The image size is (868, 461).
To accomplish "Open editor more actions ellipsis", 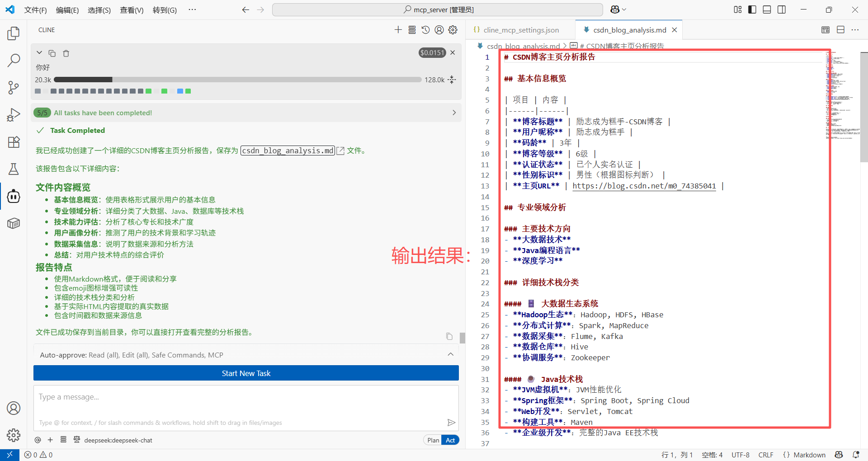I will click(855, 30).
